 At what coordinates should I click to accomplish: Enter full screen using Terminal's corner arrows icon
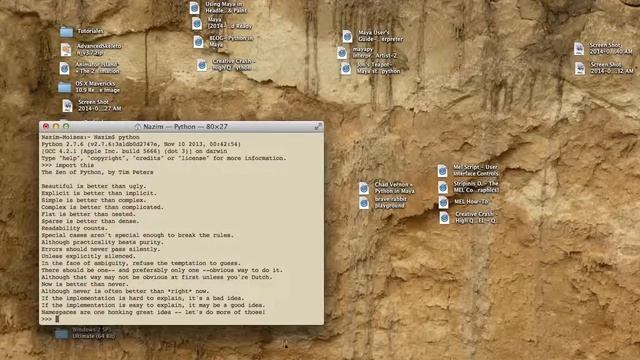318,127
